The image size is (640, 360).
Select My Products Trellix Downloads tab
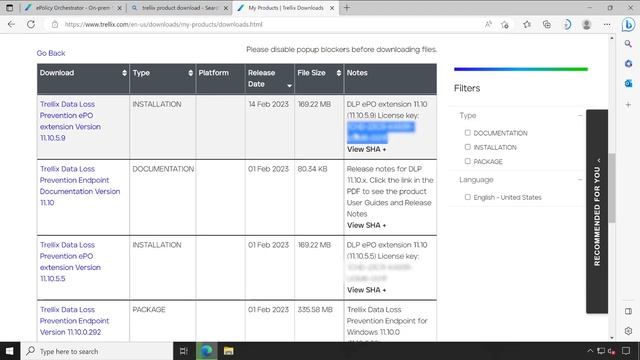(286, 8)
